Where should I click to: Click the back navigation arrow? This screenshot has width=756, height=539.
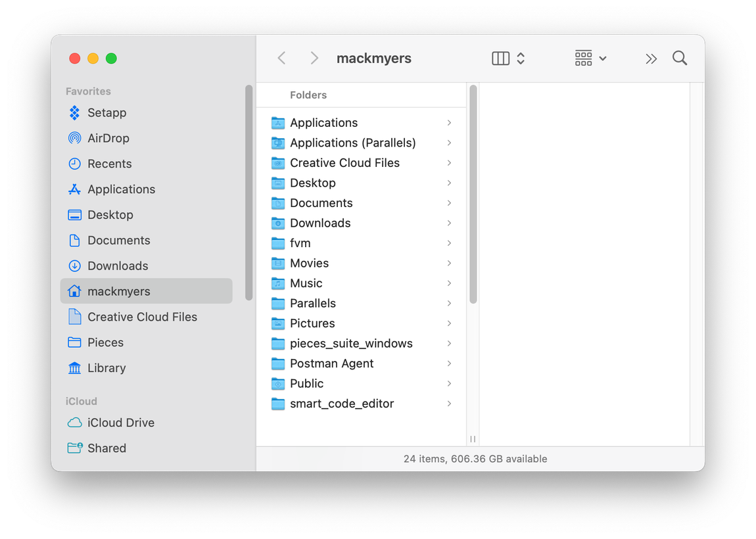pos(281,59)
